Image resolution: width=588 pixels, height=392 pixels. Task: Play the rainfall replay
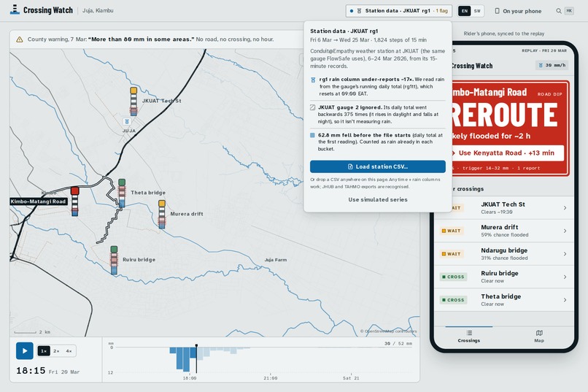pos(24,350)
